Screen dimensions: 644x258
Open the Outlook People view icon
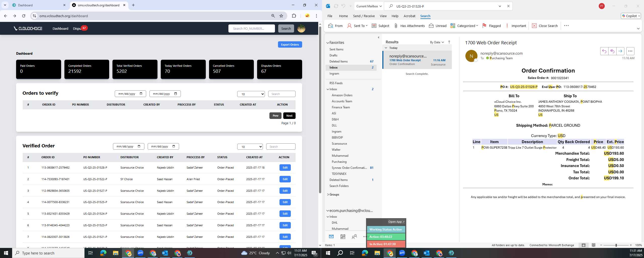(354, 237)
